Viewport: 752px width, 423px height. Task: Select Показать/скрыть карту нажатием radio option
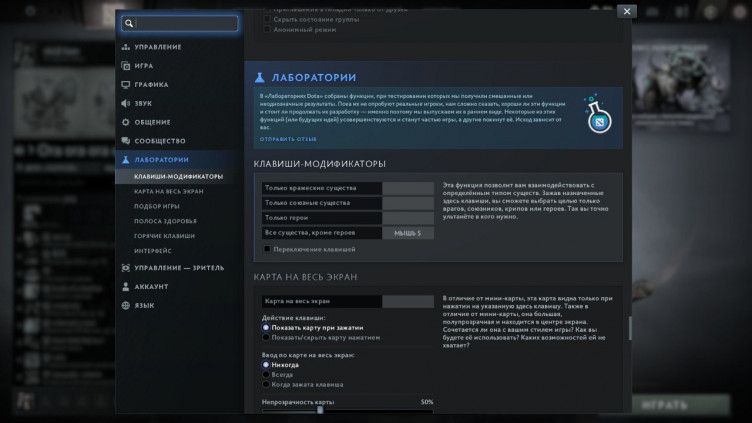[266, 337]
